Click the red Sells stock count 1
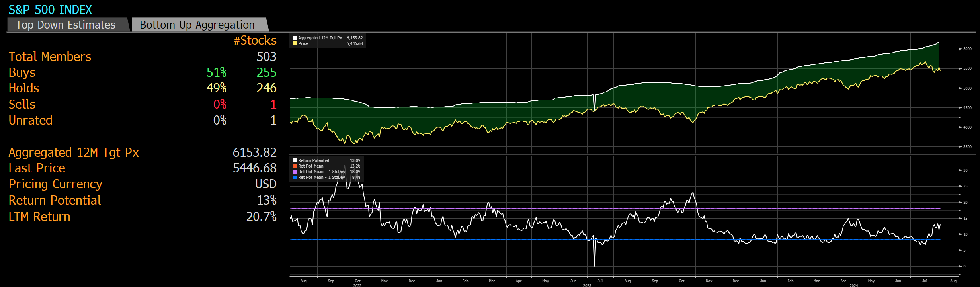Screen dimensions: 980x287 pos(273,104)
